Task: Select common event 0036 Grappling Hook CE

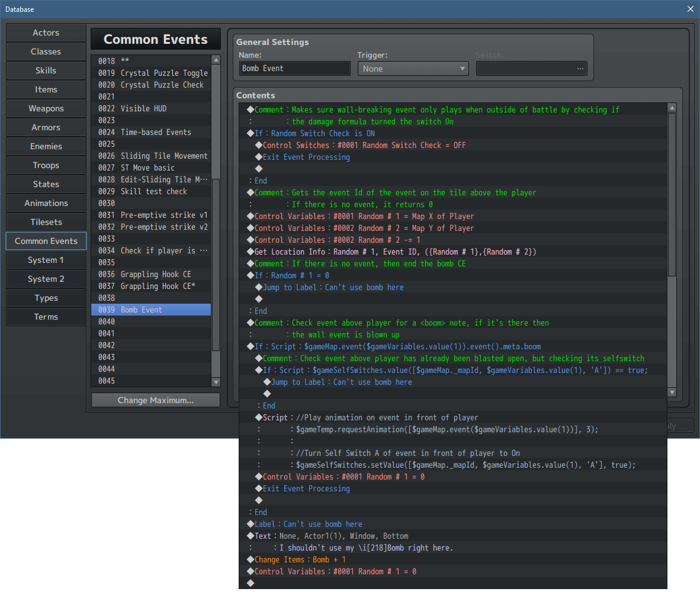Action: pyautogui.click(x=151, y=274)
